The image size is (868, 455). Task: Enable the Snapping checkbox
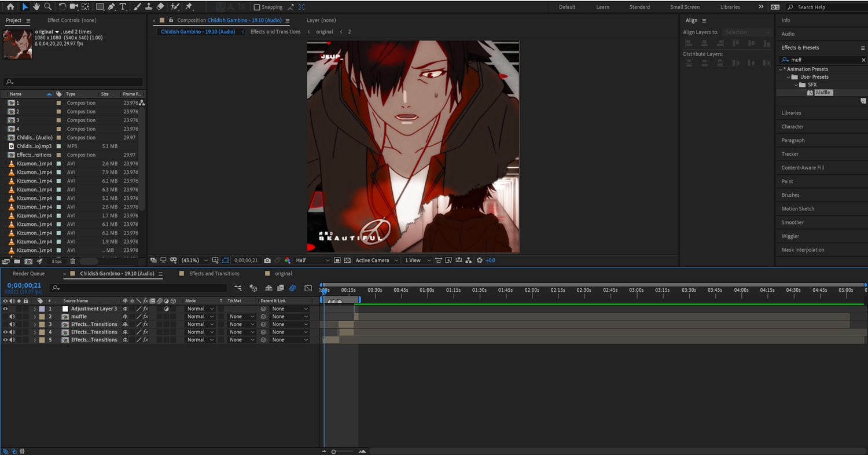coord(257,8)
